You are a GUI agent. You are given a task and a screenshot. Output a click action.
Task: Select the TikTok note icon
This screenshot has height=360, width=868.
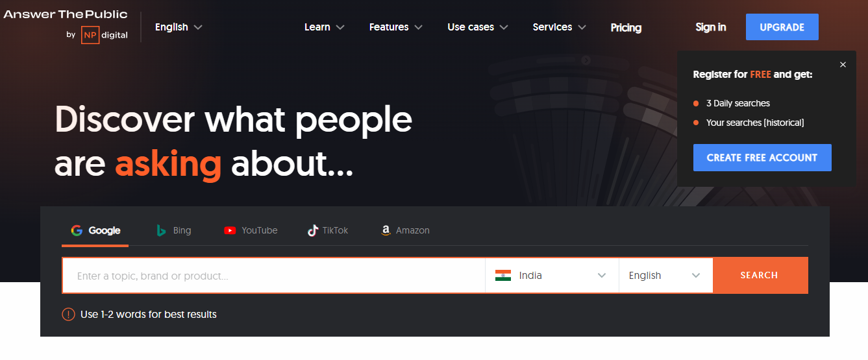(313, 230)
